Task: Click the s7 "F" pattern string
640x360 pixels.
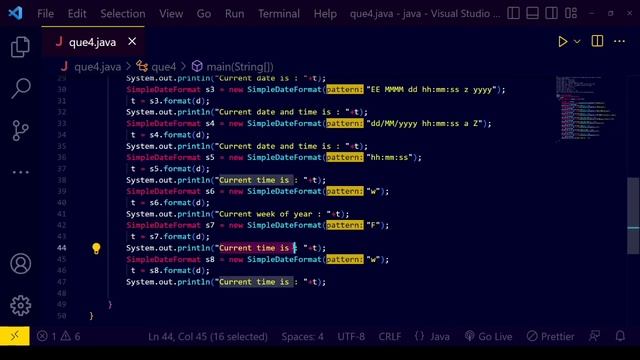Action: 374,225
